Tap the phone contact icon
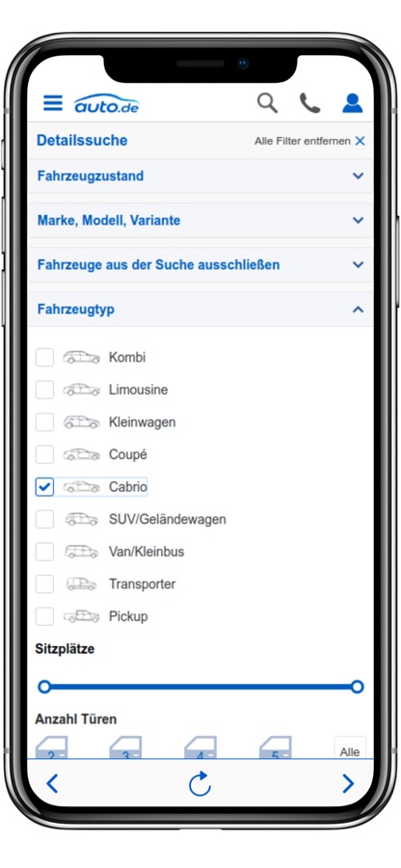 tap(309, 103)
